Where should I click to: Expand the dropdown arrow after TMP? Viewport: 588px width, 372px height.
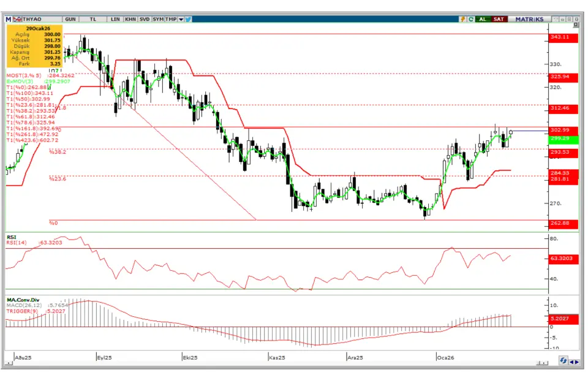pos(181,19)
